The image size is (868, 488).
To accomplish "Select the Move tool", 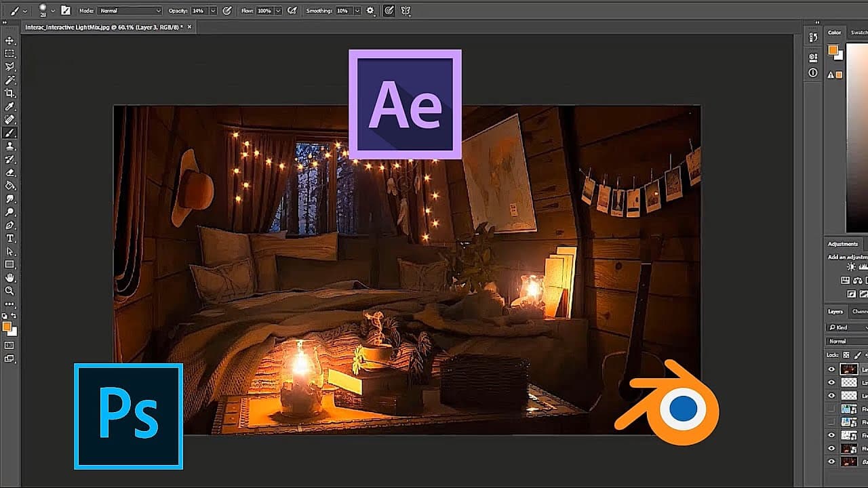I will 10,41.
